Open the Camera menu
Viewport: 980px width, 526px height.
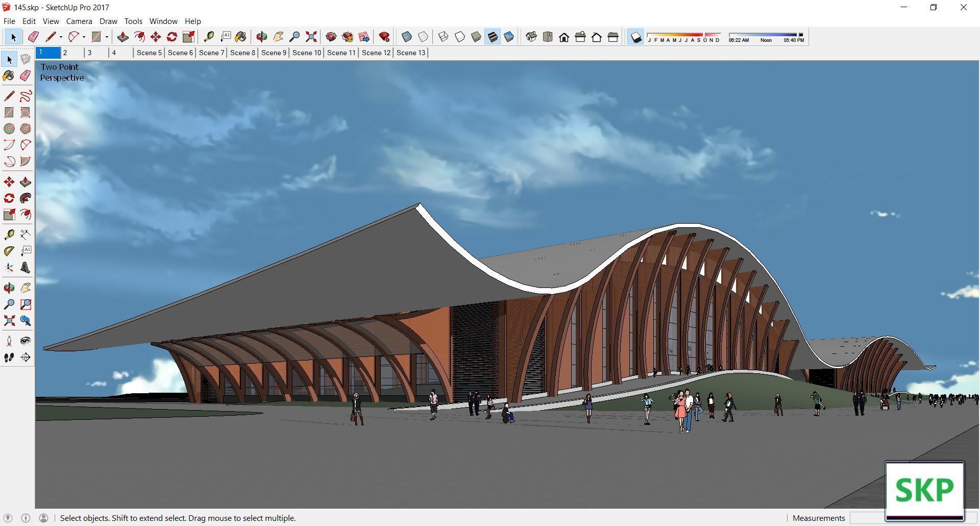79,21
